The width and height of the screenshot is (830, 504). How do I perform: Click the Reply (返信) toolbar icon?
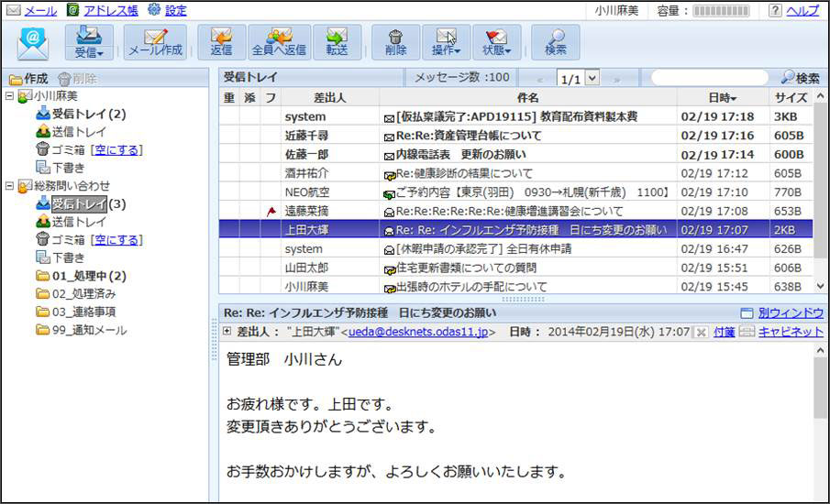click(221, 42)
